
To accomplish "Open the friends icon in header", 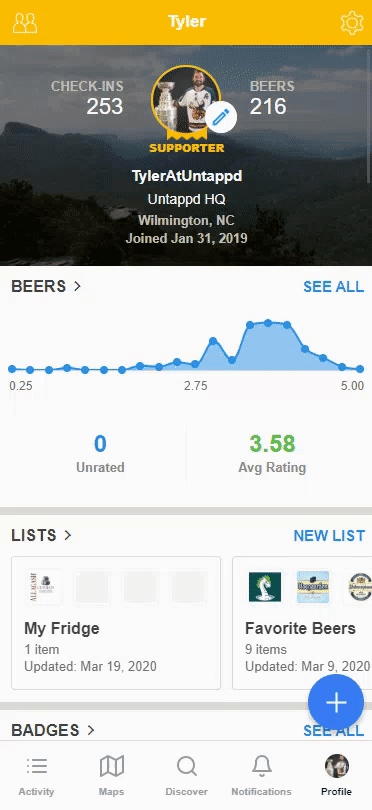I will pyautogui.click(x=25, y=23).
